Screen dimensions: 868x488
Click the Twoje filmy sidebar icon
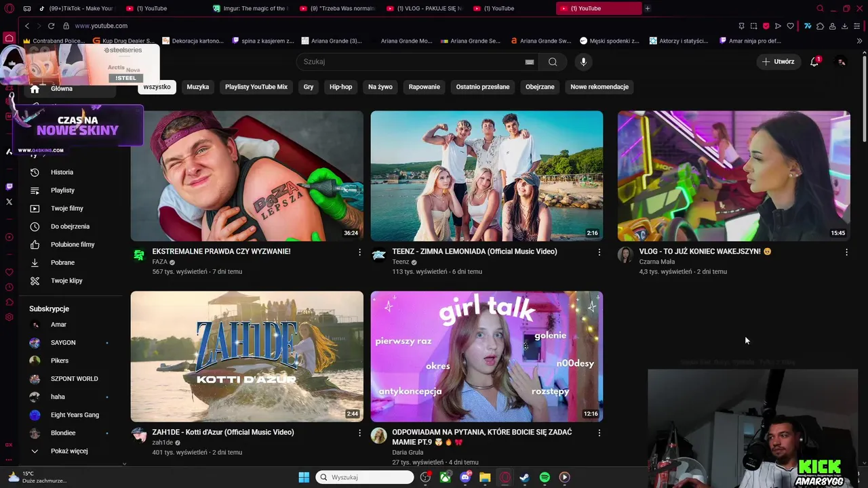(35, 208)
